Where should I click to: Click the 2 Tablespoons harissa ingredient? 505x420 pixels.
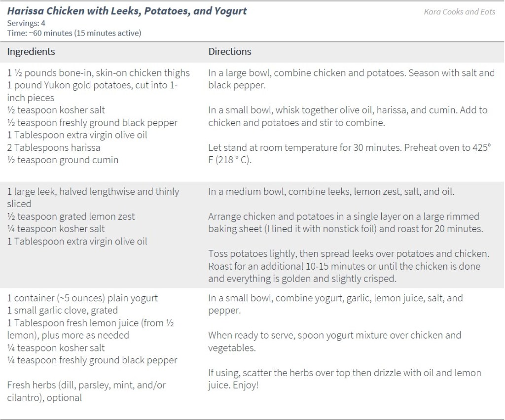[x=54, y=147]
